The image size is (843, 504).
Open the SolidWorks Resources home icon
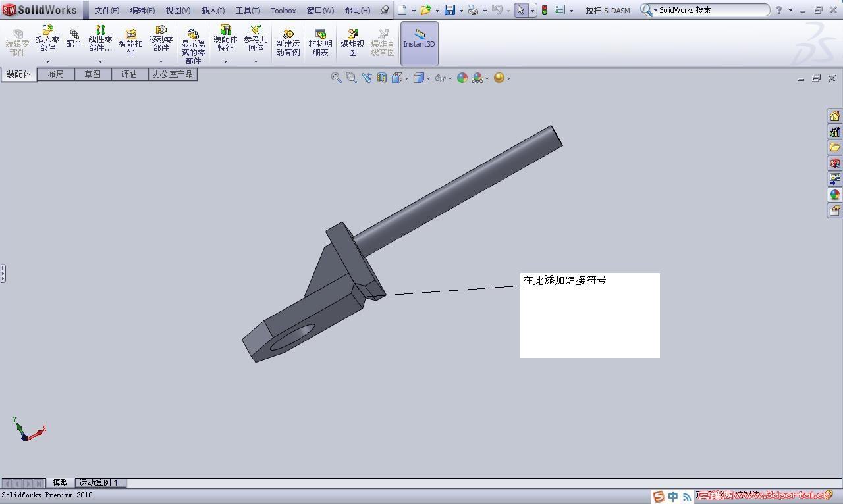[x=834, y=116]
